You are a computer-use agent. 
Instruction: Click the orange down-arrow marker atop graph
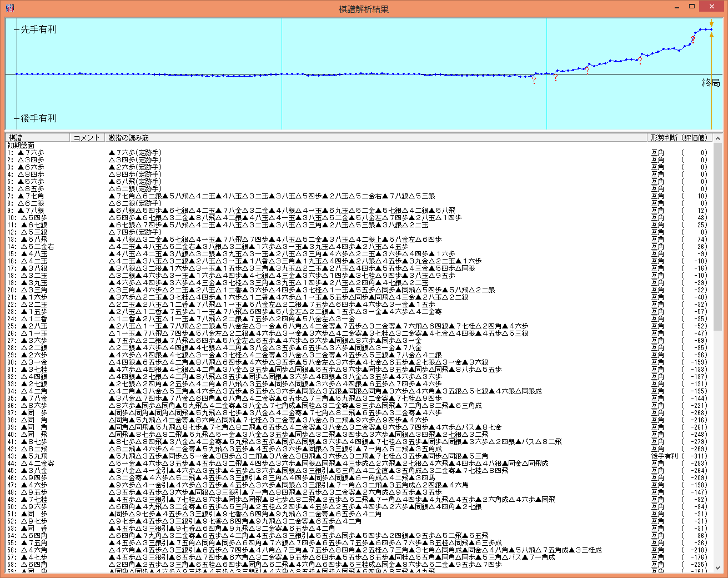711,24
